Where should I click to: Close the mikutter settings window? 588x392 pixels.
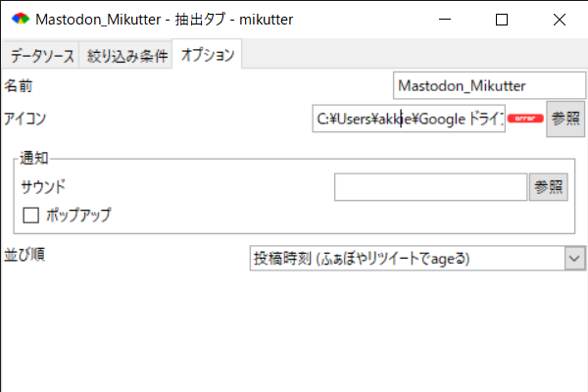point(559,20)
